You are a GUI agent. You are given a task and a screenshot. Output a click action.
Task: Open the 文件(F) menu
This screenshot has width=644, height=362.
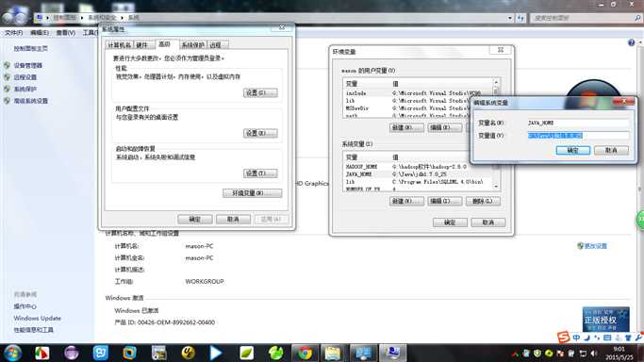click(x=13, y=32)
